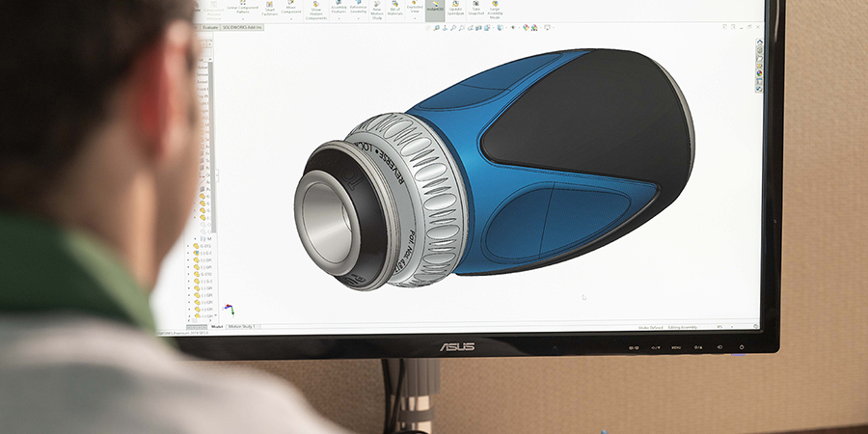
Task: Expand the Linear Component Pattern dropdown arrow
Action: click(243, 19)
